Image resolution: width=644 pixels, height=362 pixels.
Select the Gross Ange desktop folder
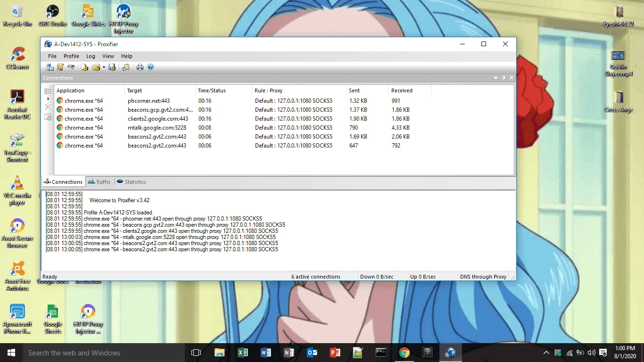point(619,101)
